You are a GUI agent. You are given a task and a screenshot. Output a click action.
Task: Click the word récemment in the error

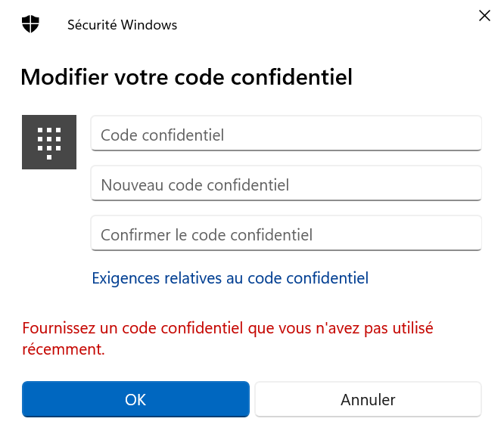[x=64, y=350]
